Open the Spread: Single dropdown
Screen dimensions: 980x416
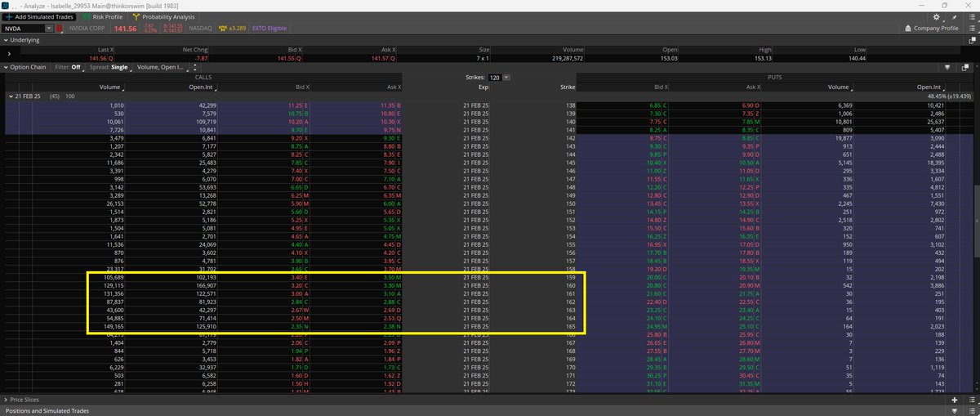(111, 67)
